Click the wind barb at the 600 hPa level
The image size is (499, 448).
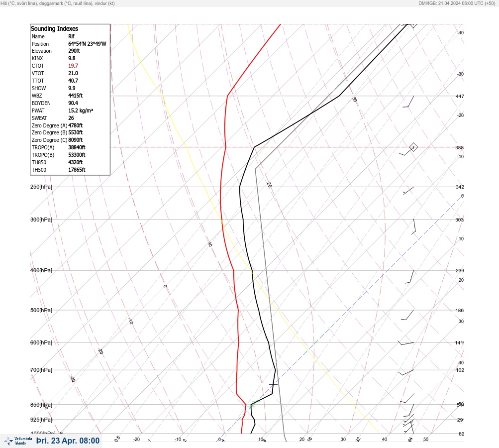[x=406, y=342]
